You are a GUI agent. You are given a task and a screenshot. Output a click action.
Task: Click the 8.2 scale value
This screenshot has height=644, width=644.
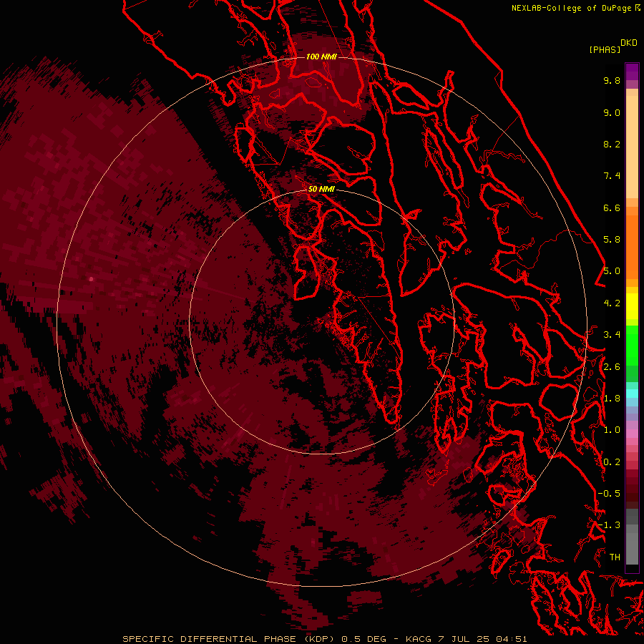coord(612,144)
